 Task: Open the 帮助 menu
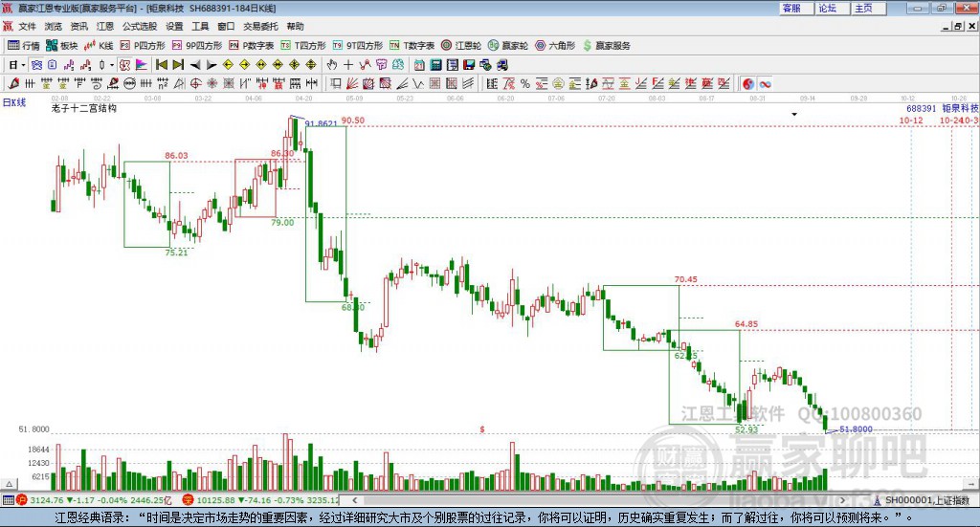tap(295, 26)
